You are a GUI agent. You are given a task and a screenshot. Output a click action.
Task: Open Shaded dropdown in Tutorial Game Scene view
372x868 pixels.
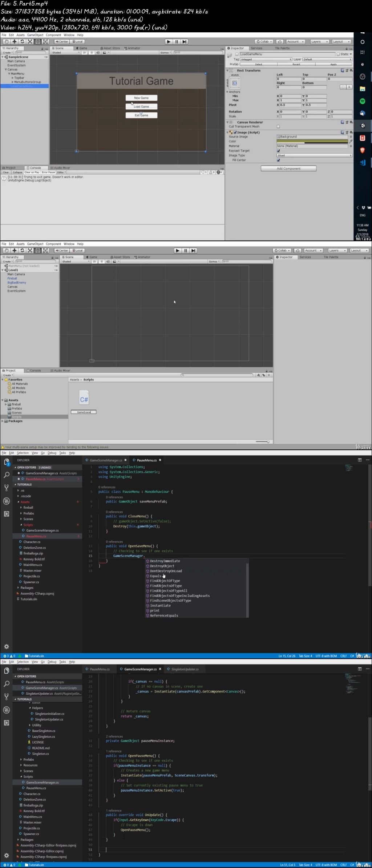tap(65, 53)
